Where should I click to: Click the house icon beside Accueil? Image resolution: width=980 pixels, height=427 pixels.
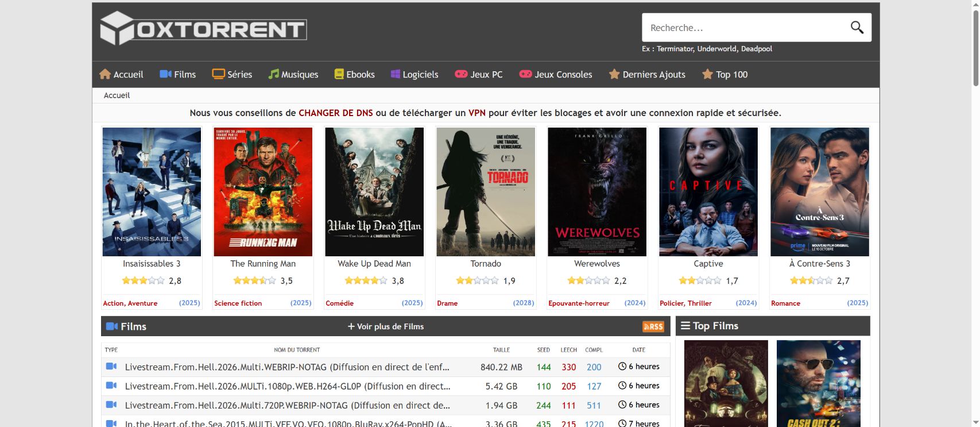(105, 74)
